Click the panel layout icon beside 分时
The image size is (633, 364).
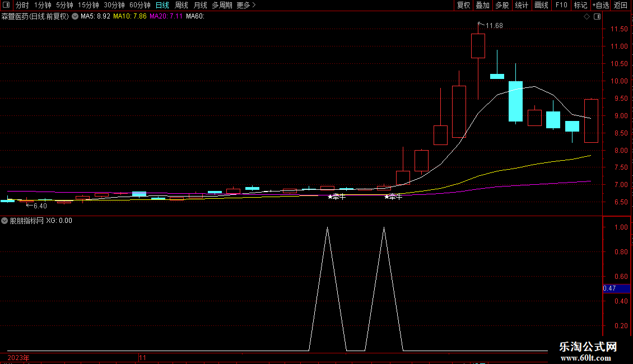click(6, 5)
